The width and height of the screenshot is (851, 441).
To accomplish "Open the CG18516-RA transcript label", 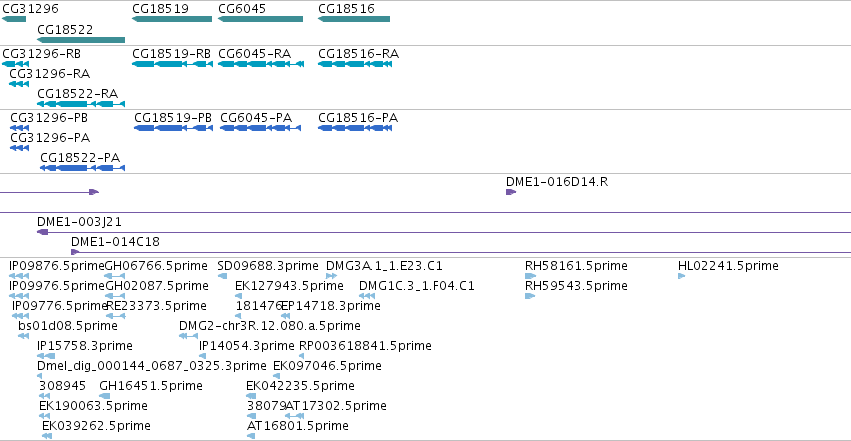I will tap(358, 54).
